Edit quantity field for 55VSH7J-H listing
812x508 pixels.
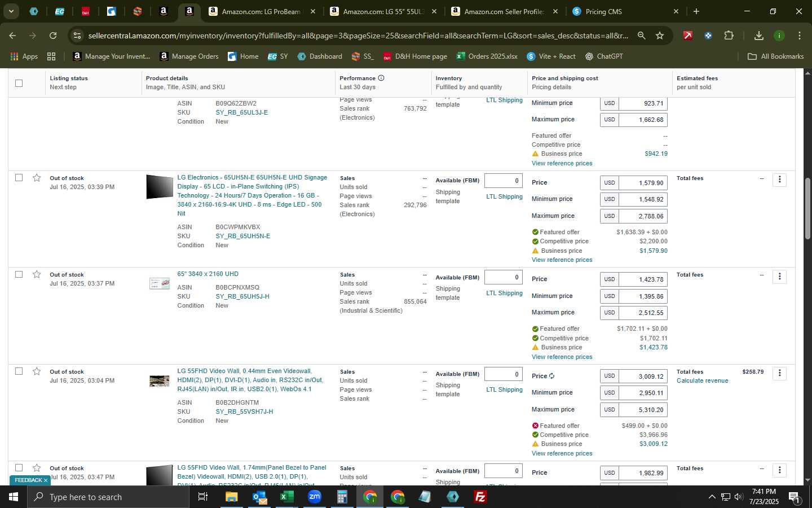tap(504, 374)
